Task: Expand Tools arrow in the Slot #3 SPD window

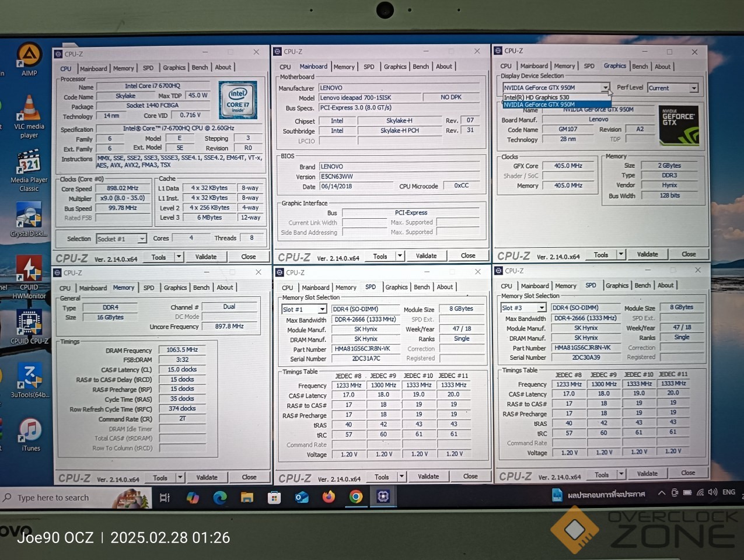Action: tap(621, 474)
